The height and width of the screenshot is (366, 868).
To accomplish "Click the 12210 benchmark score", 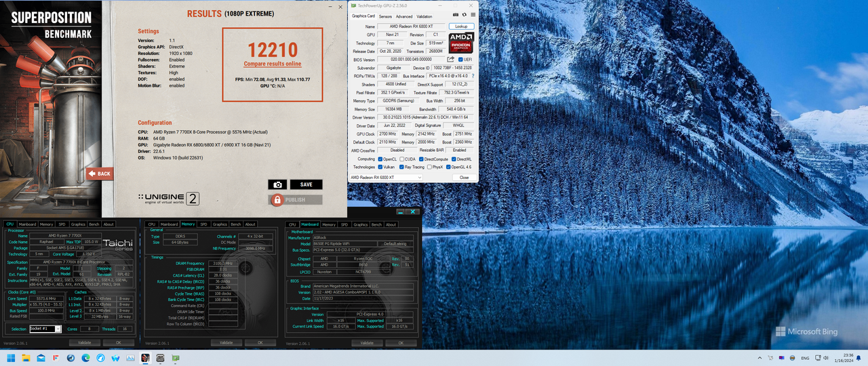I will click(273, 49).
